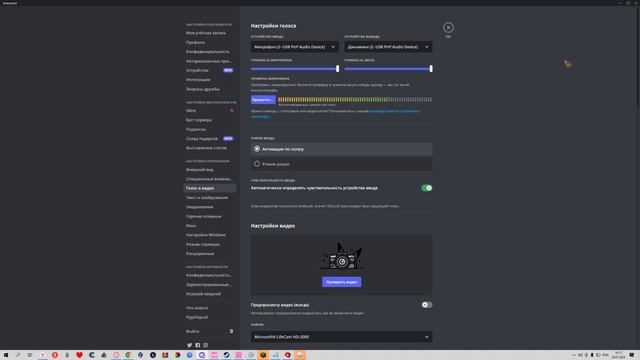Open the red heart app in taskbar

point(79,355)
